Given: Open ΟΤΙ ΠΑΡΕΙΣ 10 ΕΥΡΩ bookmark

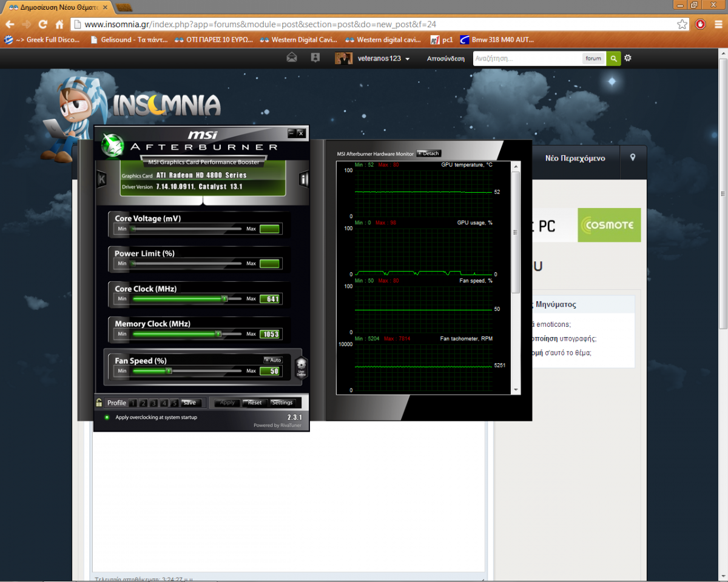Looking at the screenshot, I should click(x=214, y=40).
